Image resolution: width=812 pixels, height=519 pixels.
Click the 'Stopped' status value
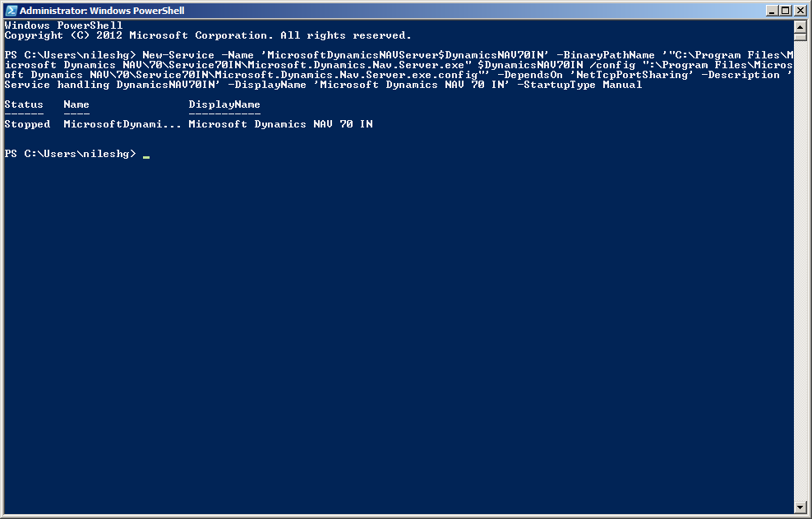coord(27,124)
